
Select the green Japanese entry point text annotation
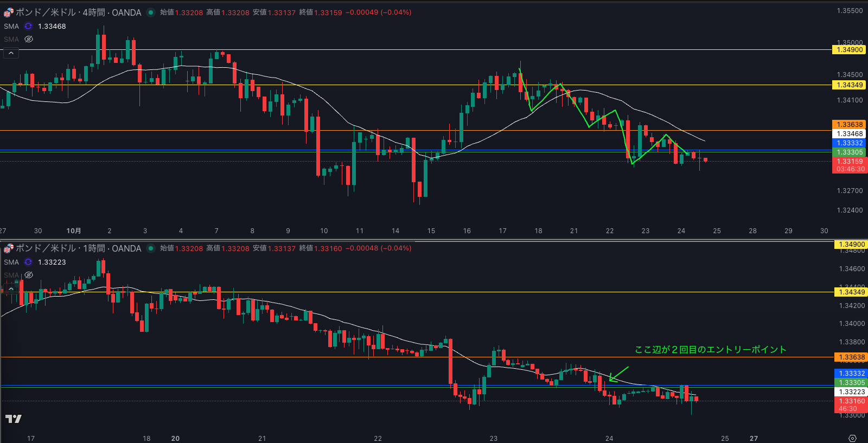point(710,350)
